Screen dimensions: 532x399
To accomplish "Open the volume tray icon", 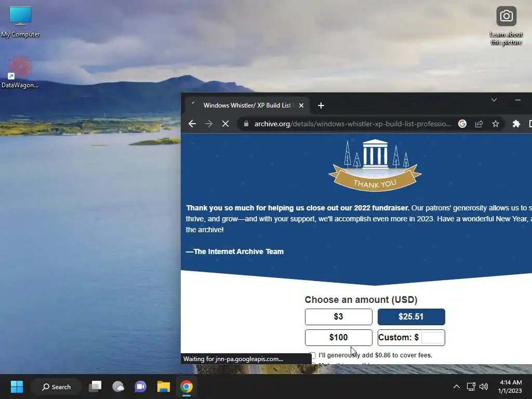I will (484, 387).
